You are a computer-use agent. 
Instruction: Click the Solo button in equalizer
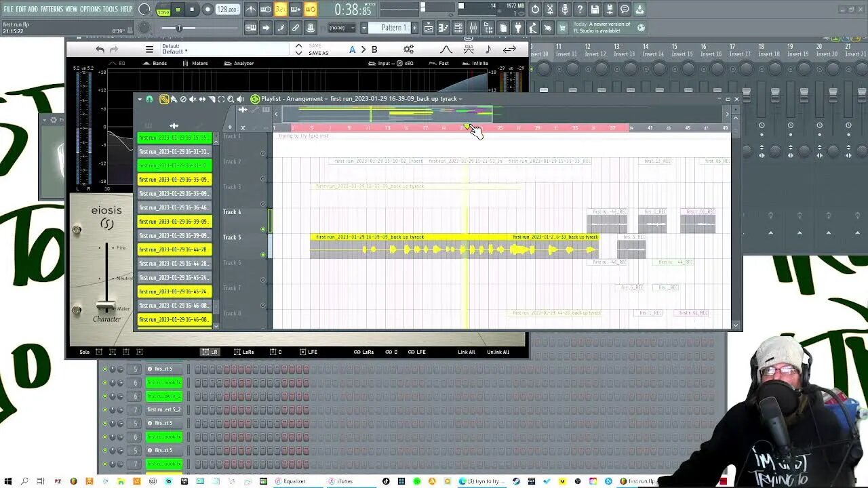(84, 352)
